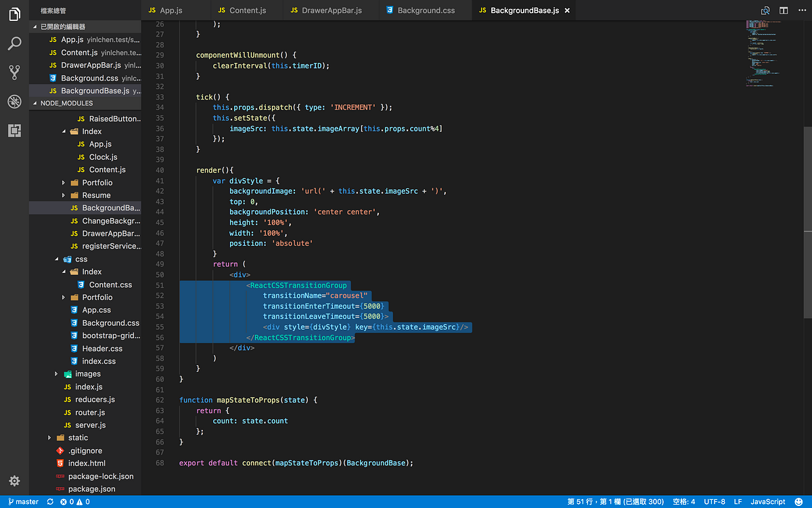Screen dimensions: 812x508
Task: Open the Explorer view in the activity bar
Action: click(x=14, y=14)
